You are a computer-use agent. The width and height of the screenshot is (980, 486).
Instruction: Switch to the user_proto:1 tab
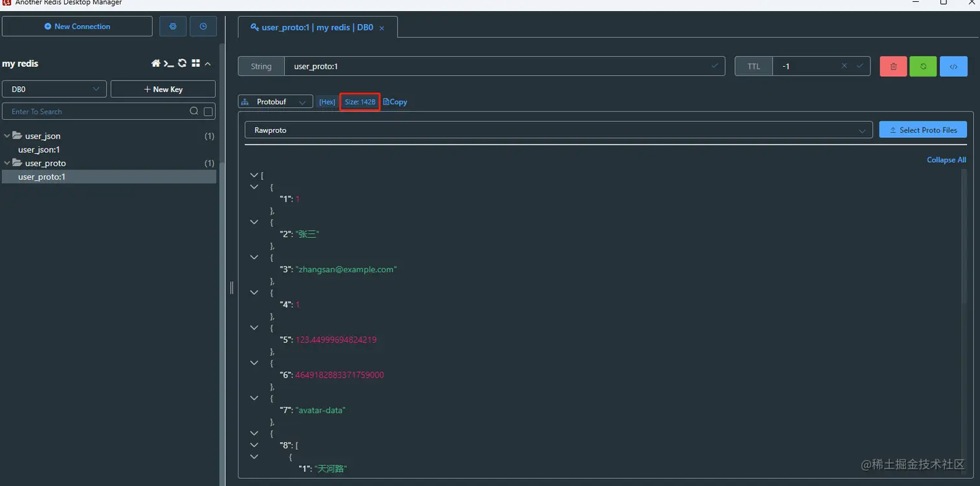point(313,27)
